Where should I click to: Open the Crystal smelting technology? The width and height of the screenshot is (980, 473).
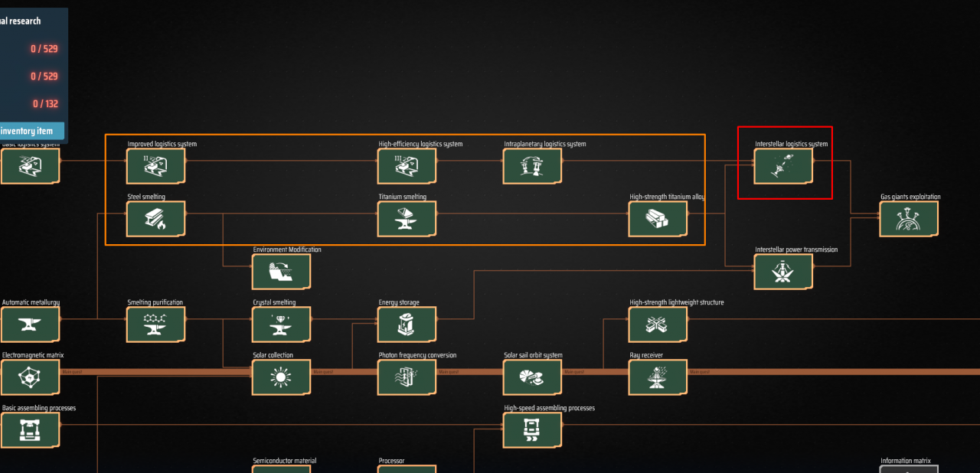pos(281,325)
